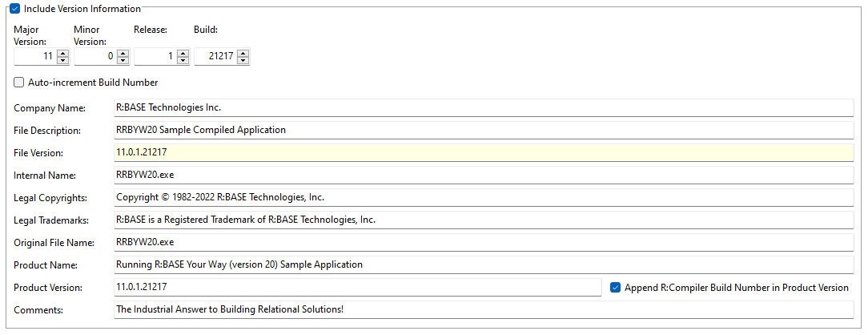Click the Release value field
The image size is (868, 335).
(155, 56)
